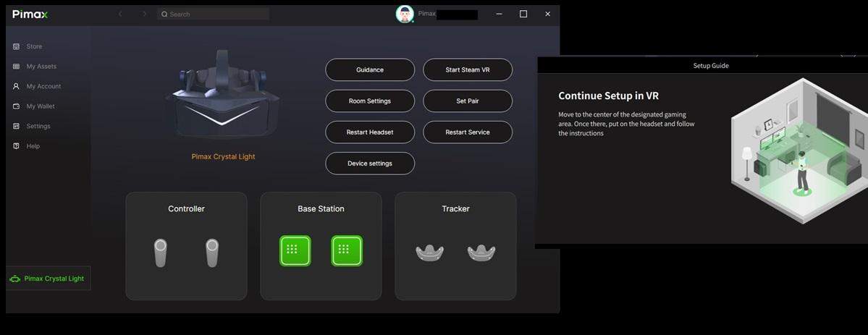Click Restart Headset
868x335 pixels.
(x=370, y=132)
